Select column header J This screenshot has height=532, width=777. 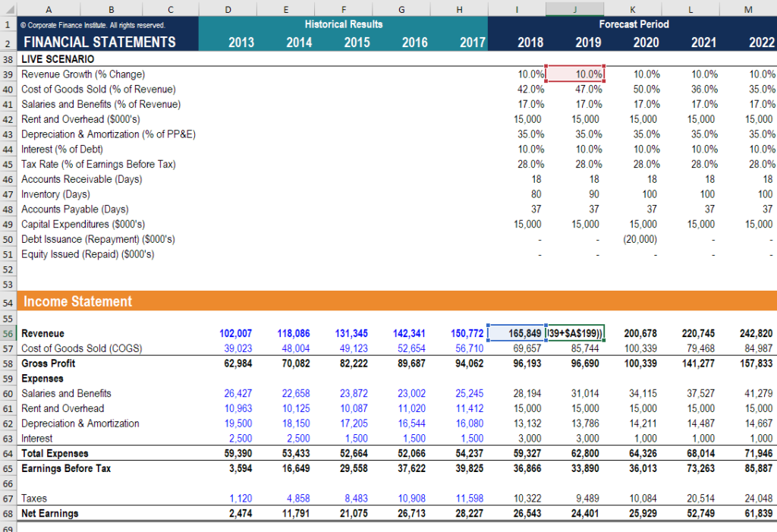tap(574, 9)
